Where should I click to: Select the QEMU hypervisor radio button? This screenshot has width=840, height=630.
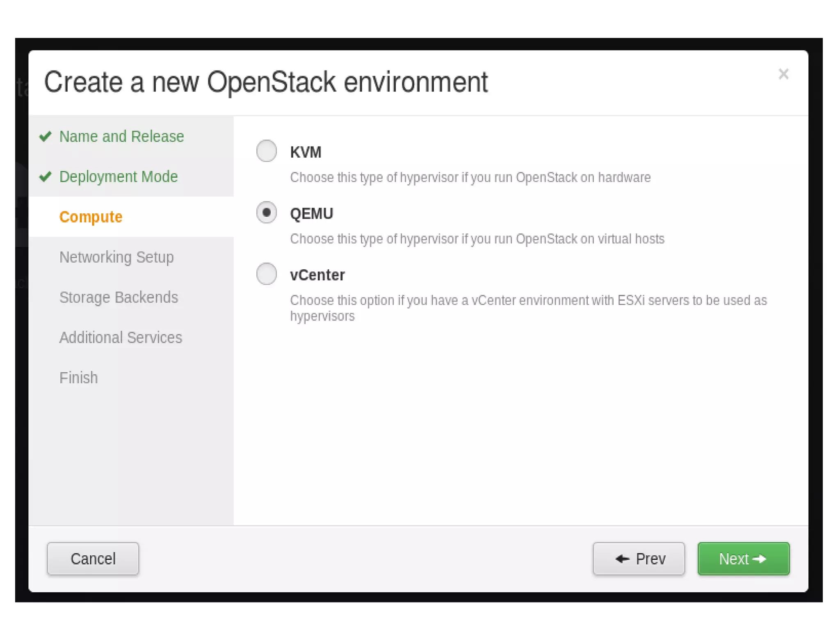[266, 212]
